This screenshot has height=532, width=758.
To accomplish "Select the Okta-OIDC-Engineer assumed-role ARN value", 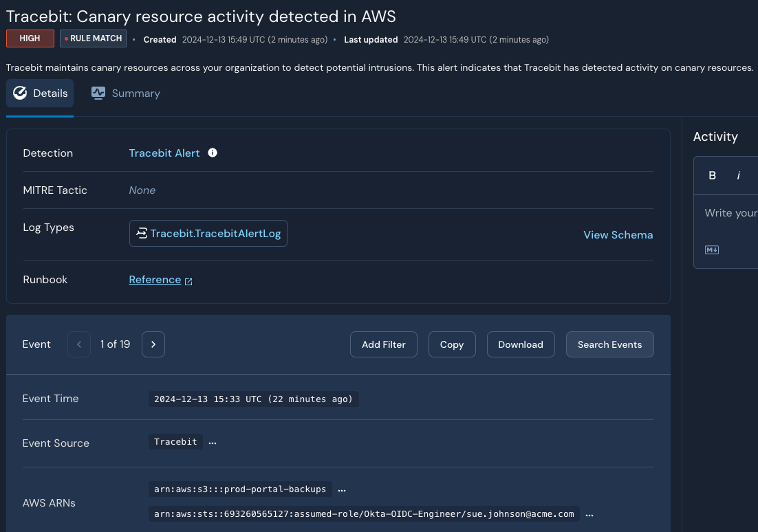I will coord(364,513).
